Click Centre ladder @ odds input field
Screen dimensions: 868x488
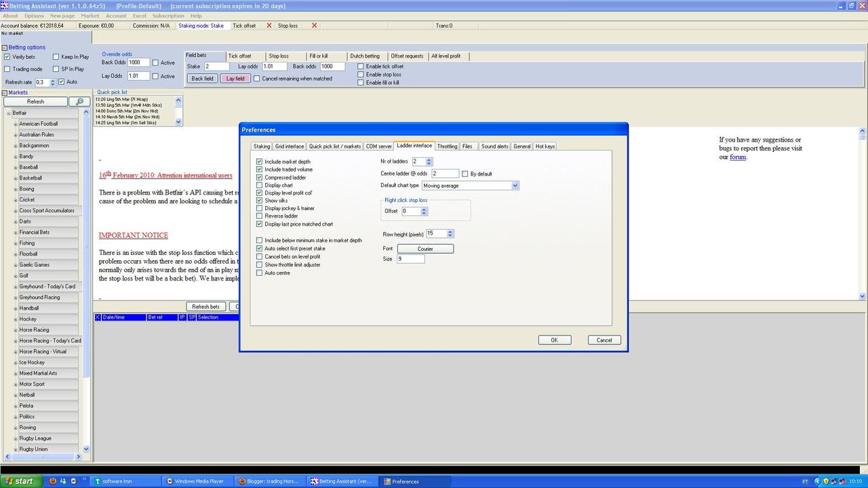445,174
